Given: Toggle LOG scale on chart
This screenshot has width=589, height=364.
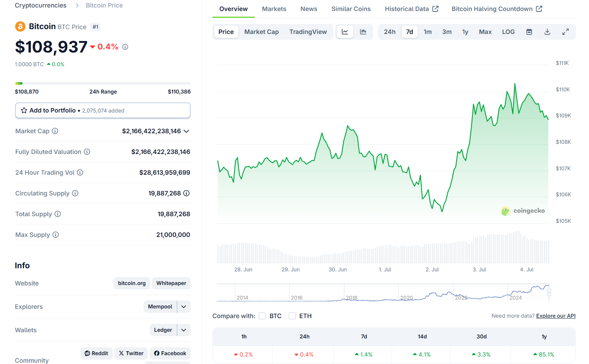Looking at the screenshot, I should [x=508, y=32].
